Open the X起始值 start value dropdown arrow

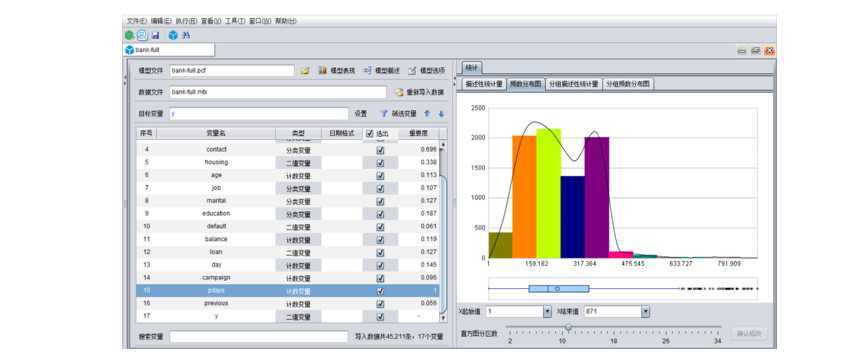[547, 312]
